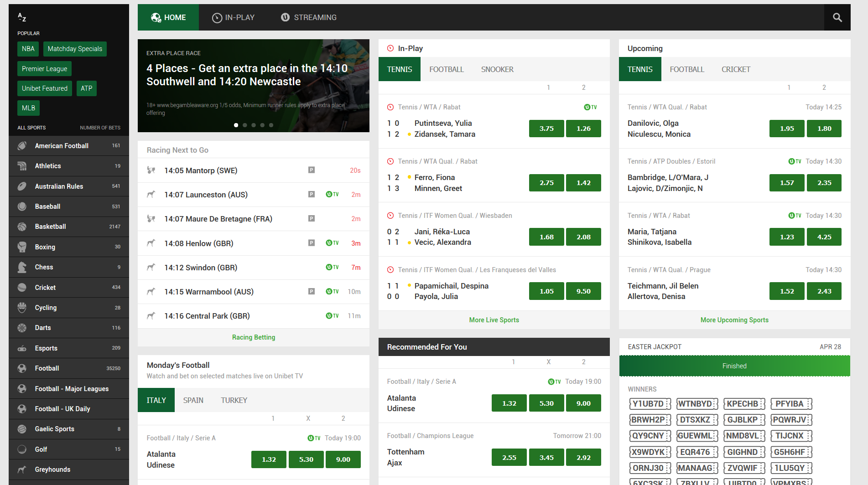Click harness racing icon for Maure De Bretagne
Screen dimensions: 868x485
click(151, 219)
